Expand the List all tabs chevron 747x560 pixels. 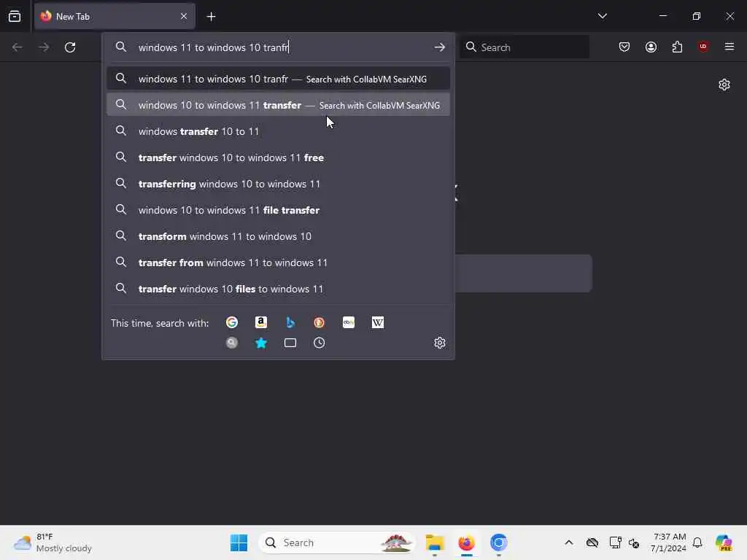[602, 16]
